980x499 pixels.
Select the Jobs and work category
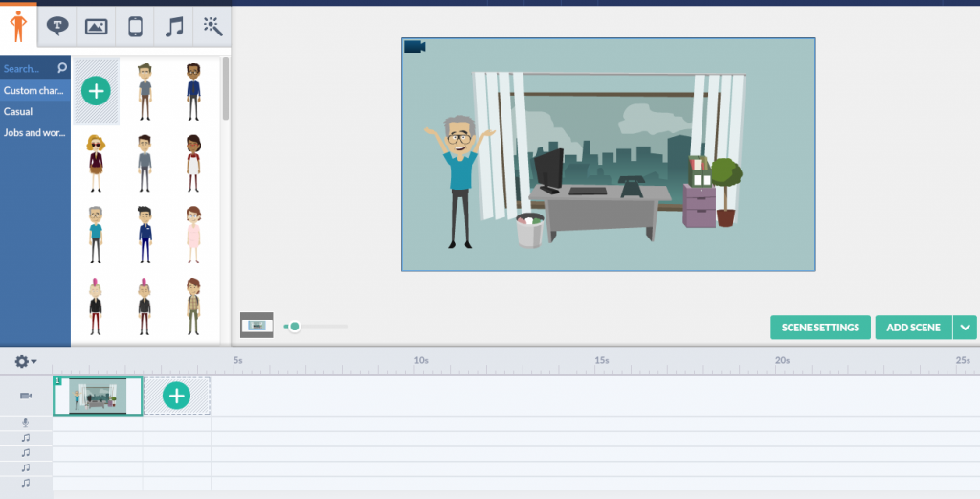pyautogui.click(x=35, y=132)
